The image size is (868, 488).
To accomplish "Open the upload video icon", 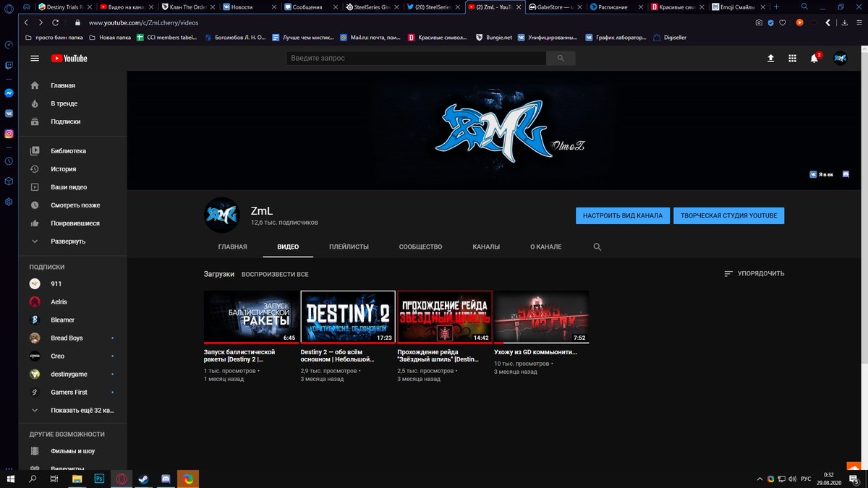I will coord(771,58).
